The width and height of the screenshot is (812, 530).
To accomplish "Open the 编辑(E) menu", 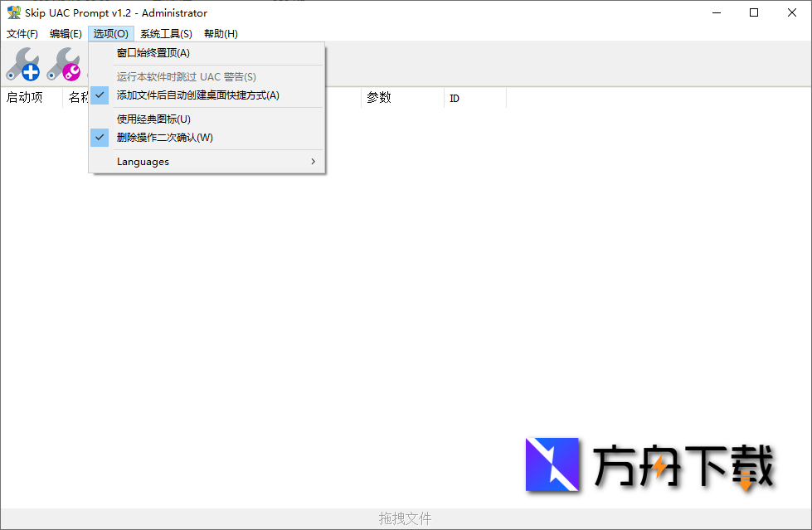I will [x=66, y=33].
